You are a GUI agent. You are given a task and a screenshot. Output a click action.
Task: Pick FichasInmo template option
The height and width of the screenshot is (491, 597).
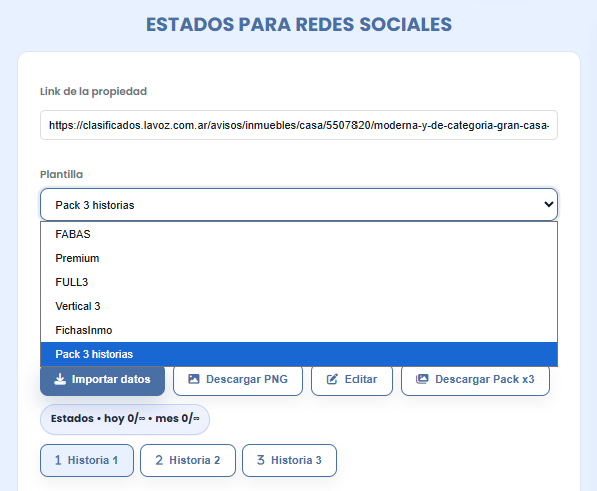[x=299, y=330]
